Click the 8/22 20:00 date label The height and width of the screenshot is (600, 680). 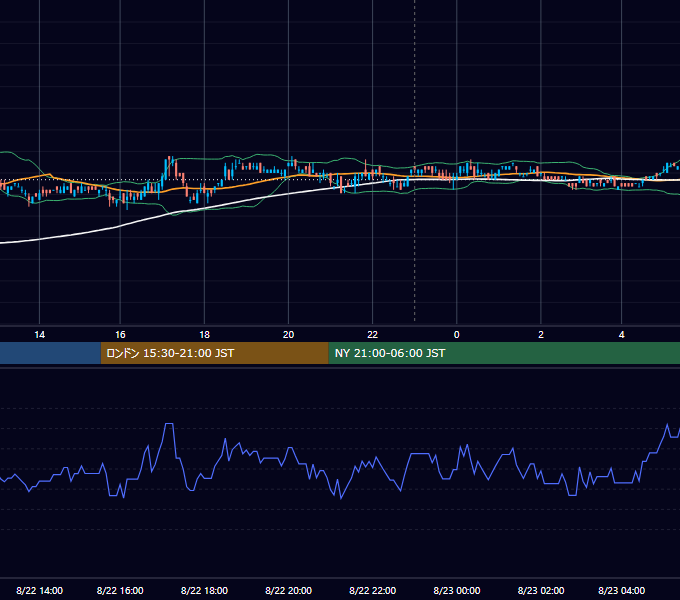coord(288,590)
